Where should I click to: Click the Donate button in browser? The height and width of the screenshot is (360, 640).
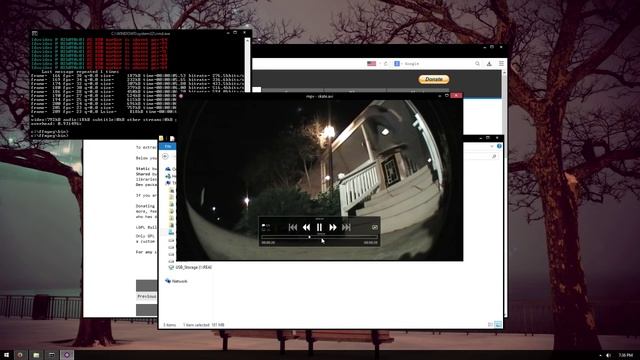point(434,79)
